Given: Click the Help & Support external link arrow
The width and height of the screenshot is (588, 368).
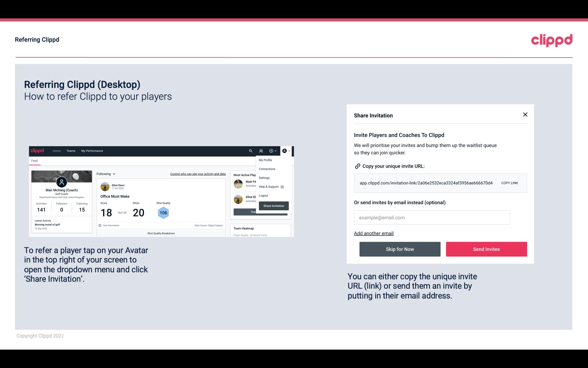Looking at the screenshot, I should [x=282, y=186].
